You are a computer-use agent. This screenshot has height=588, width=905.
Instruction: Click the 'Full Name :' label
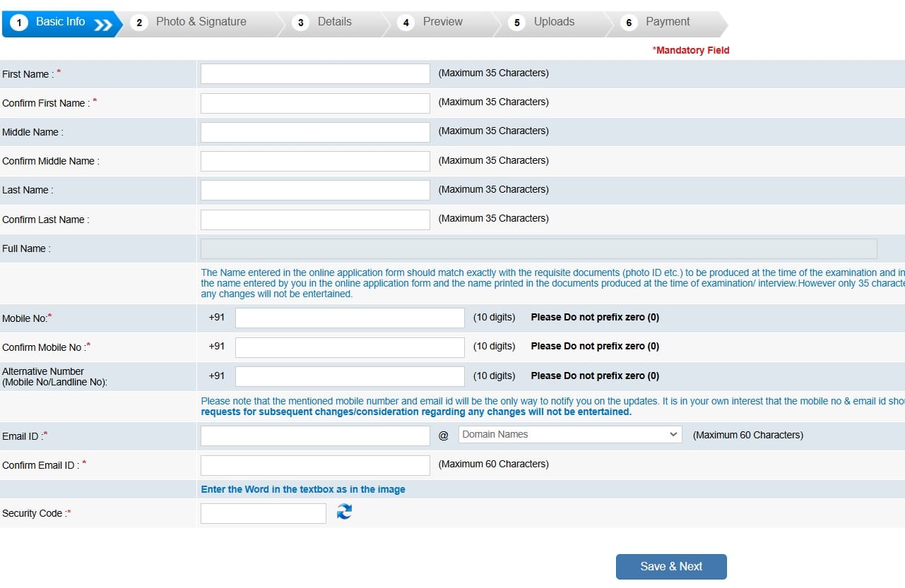pos(26,248)
